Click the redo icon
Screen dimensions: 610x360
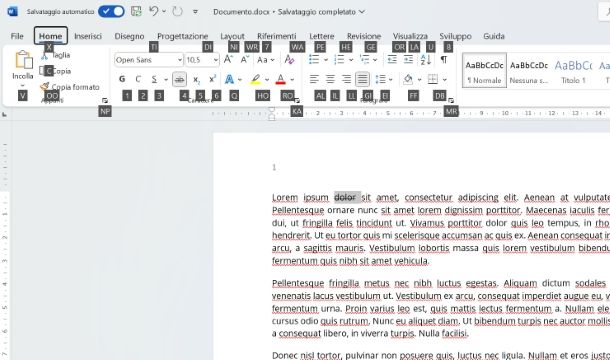coord(177,11)
